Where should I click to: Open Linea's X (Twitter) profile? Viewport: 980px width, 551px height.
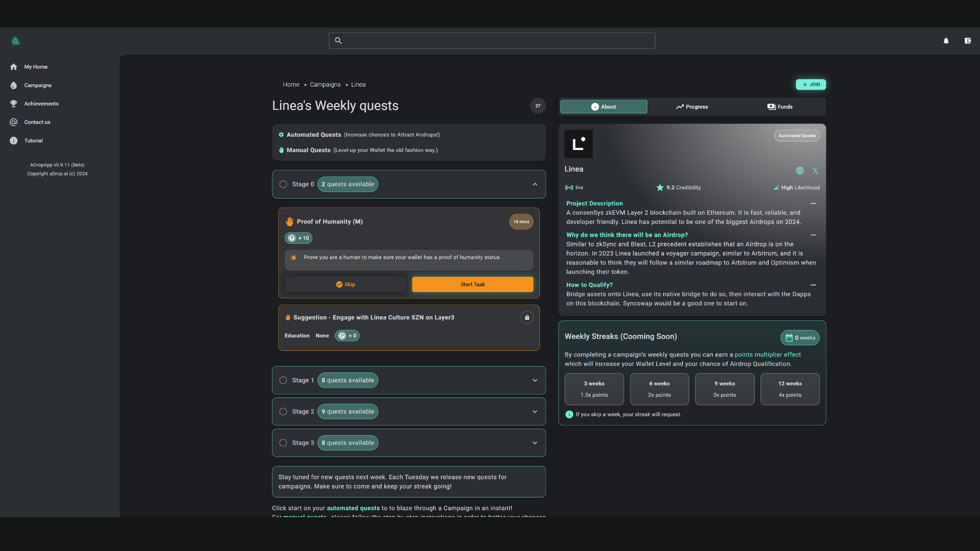[x=815, y=170]
